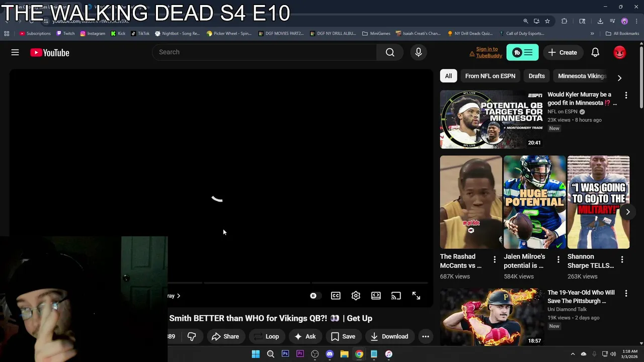Open YouTube notifications bell
The width and height of the screenshot is (644, 362).
[x=595, y=52]
